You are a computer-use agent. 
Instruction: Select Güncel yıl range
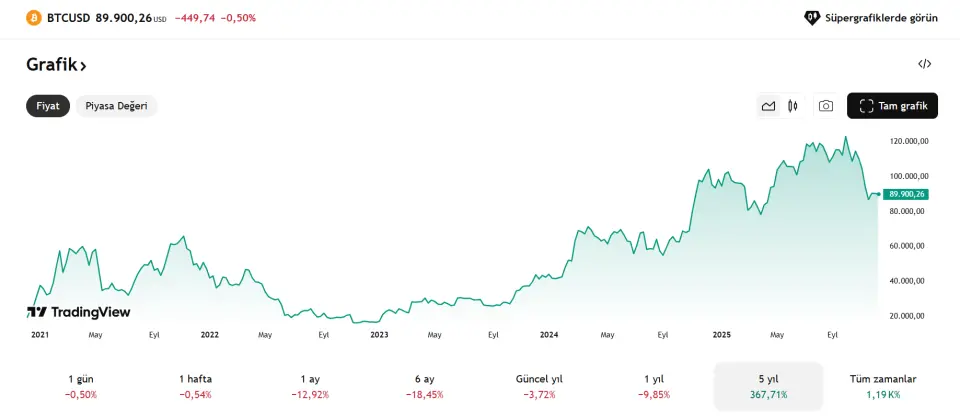(539, 386)
